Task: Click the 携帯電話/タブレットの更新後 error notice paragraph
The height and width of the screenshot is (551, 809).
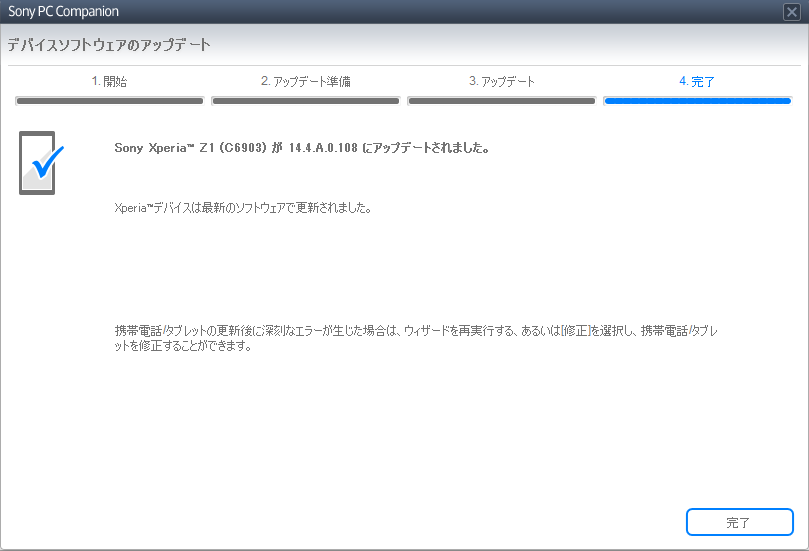Action: tap(416, 338)
